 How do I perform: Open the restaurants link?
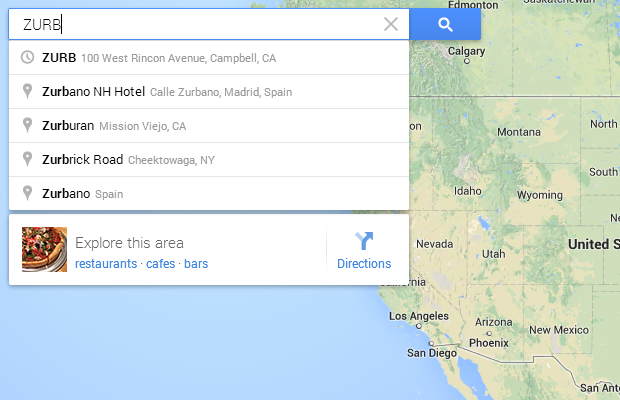106,264
